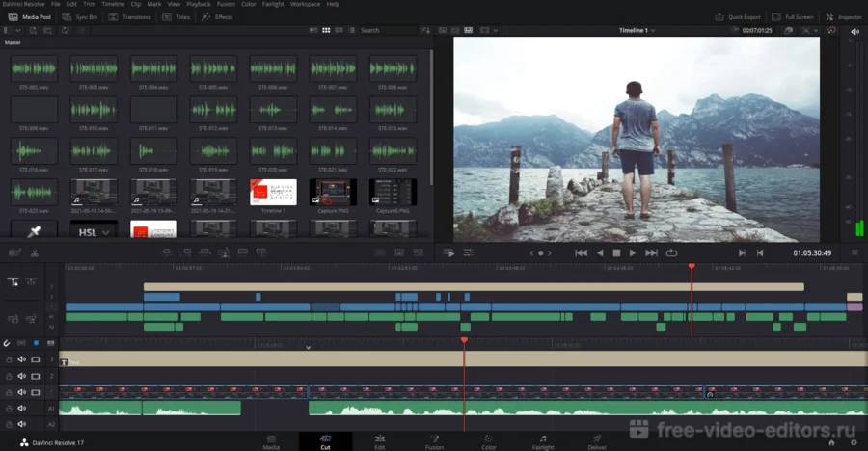Open the Effects panel
Image resolution: width=868 pixels, height=451 pixels.
[x=217, y=17]
